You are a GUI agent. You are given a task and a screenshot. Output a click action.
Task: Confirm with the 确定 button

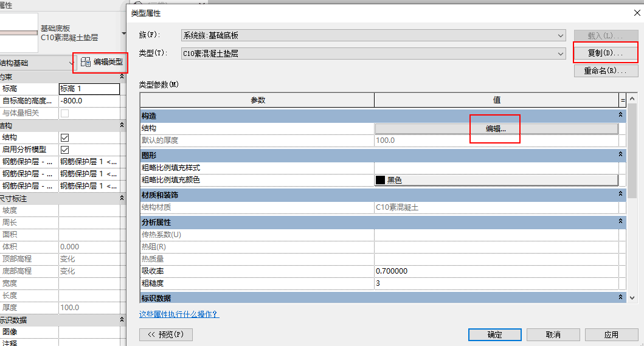coord(494,334)
